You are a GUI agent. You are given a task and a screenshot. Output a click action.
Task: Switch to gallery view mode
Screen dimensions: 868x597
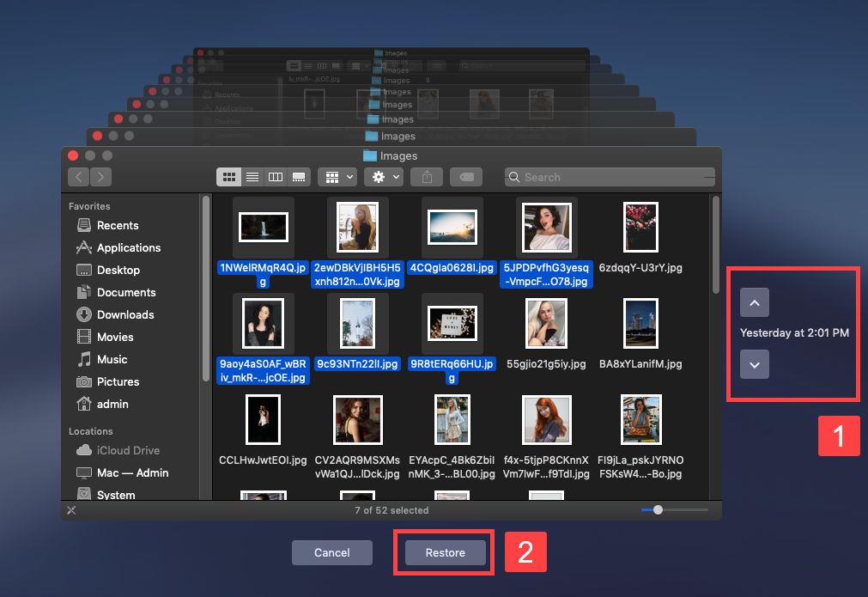299,177
